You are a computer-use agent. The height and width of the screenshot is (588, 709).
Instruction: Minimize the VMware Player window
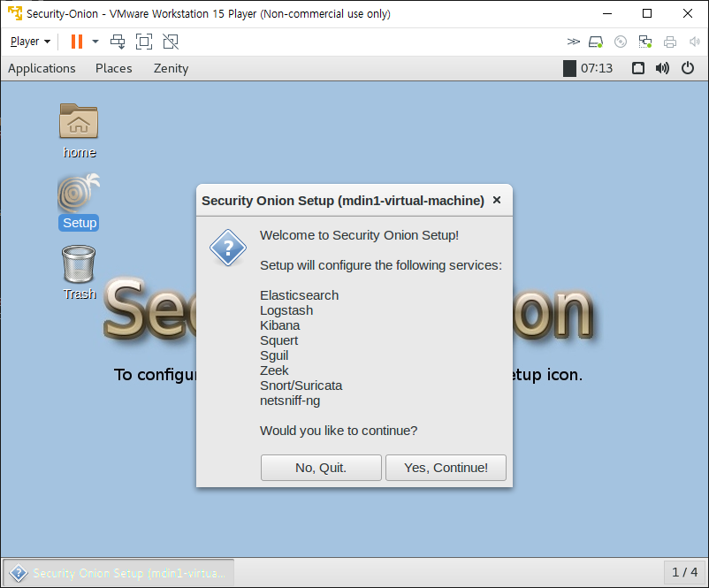coord(607,13)
